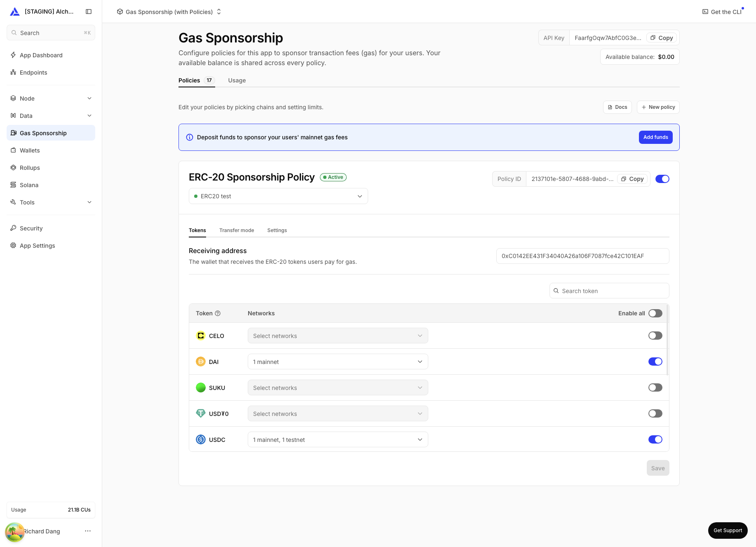Enable the CELO token switch
This screenshot has width=756, height=547.
[655, 336]
